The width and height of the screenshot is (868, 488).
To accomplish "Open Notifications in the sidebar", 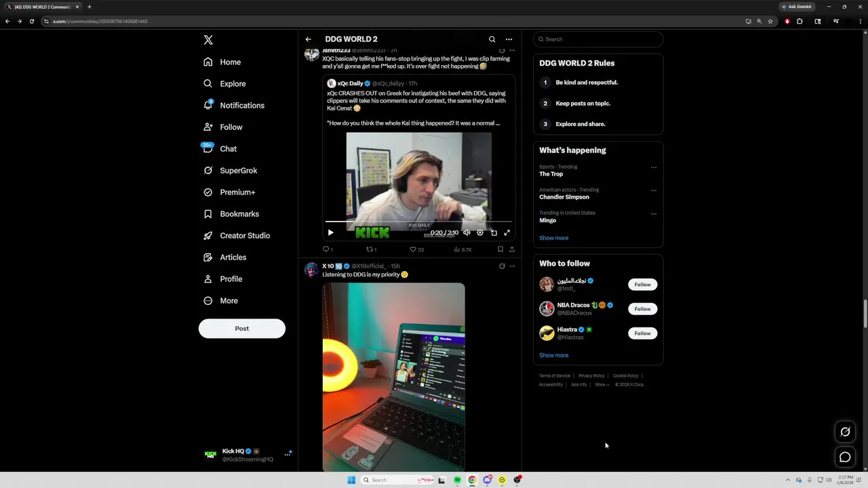I will point(234,105).
